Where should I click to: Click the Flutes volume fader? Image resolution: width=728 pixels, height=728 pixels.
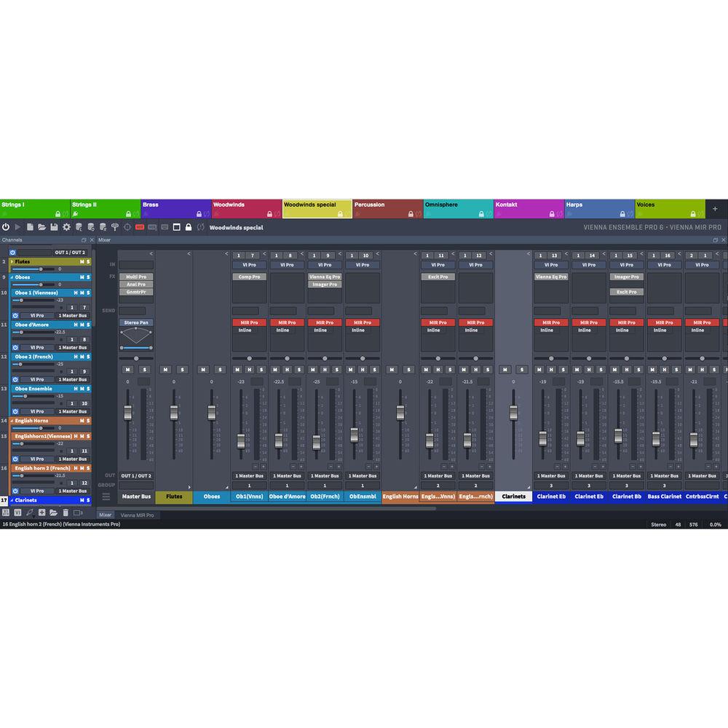[173, 411]
